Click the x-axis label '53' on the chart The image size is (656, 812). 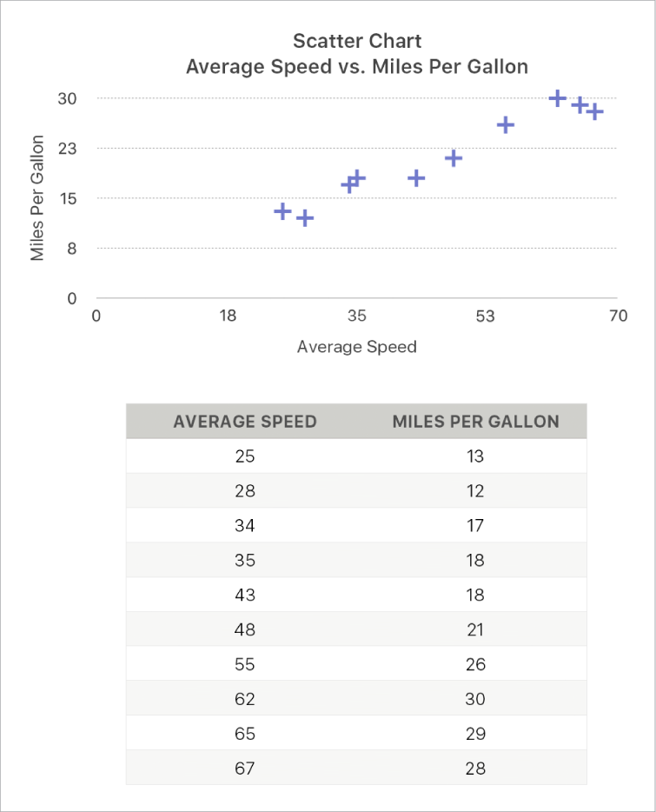485,316
